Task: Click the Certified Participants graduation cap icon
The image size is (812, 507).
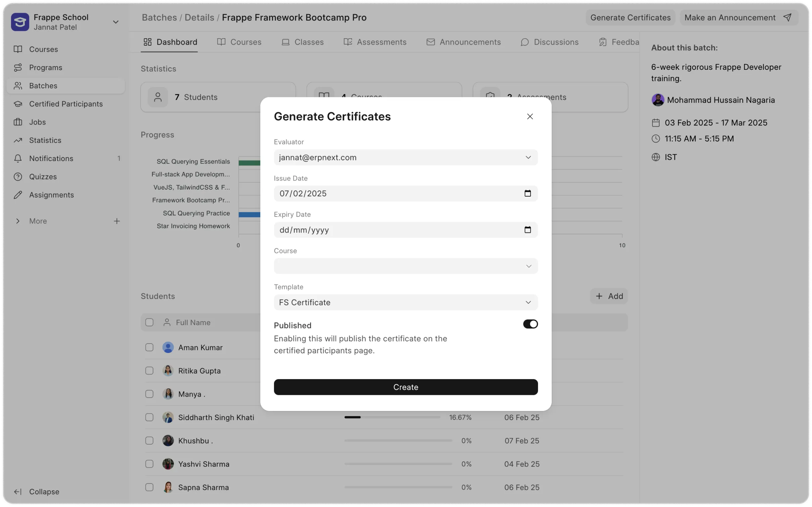Action: pos(18,104)
